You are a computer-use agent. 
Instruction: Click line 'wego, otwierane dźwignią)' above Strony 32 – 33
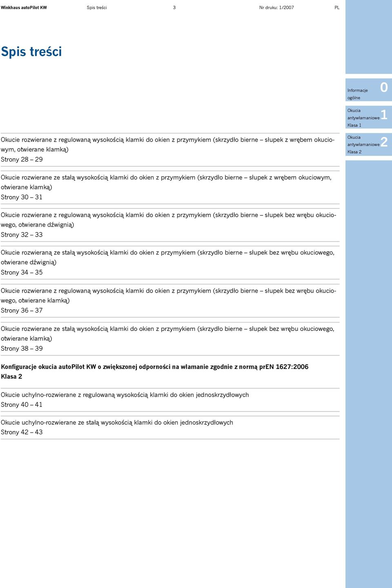tap(37, 225)
